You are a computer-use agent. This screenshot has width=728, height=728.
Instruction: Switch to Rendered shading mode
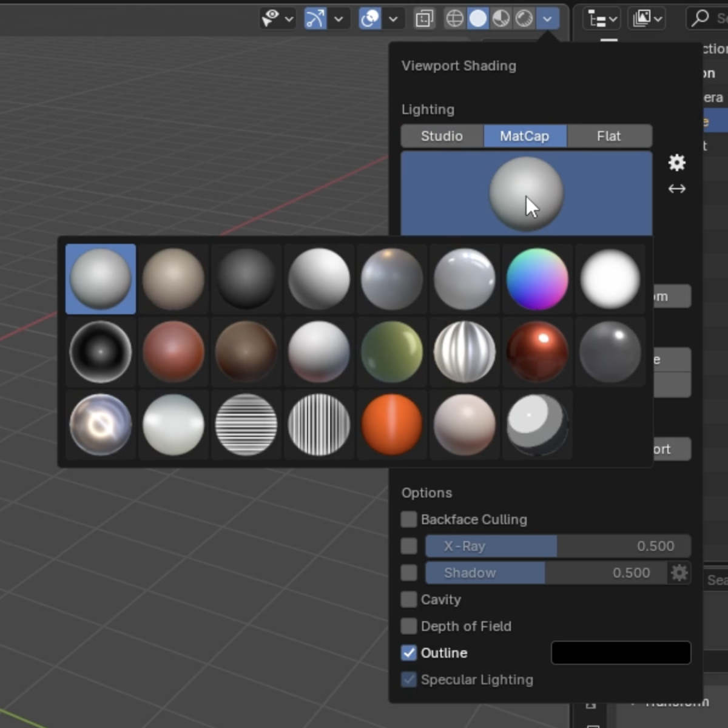524,19
